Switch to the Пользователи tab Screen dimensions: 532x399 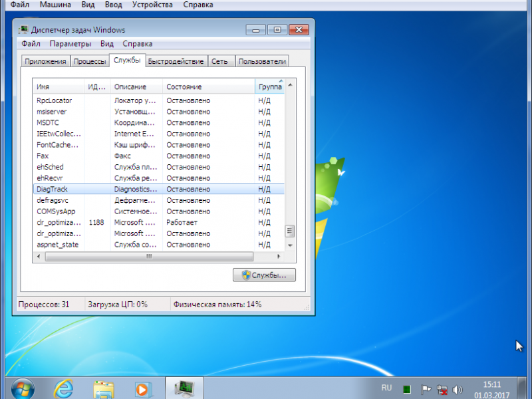tap(262, 61)
